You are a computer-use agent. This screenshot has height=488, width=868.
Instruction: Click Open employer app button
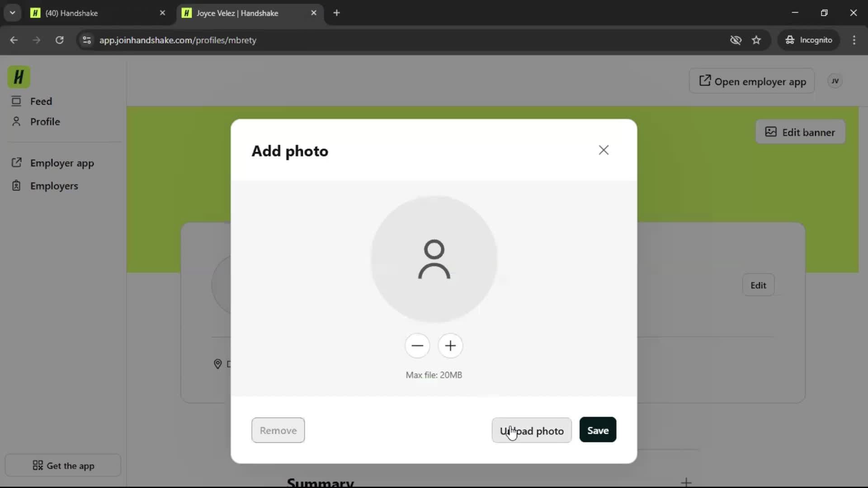pos(752,81)
